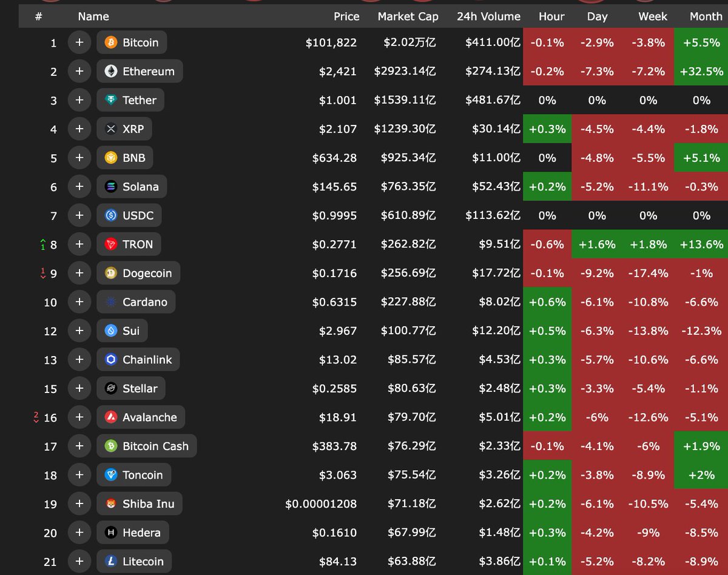Click the Ethereum logo icon
728x575 pixels.
[x=111, y=71]
